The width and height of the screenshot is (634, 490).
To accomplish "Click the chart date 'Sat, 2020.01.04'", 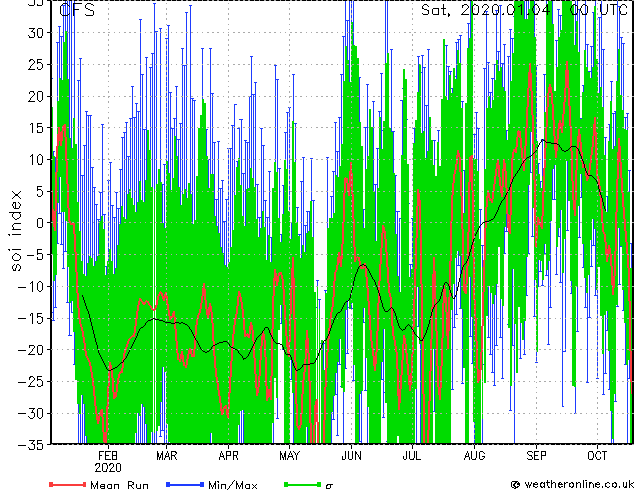I will [x=486, y=9].
